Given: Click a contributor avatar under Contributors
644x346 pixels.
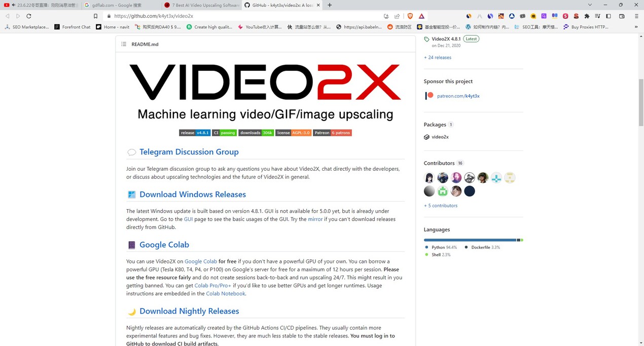Looking at the screenshot, I should 428,177.
